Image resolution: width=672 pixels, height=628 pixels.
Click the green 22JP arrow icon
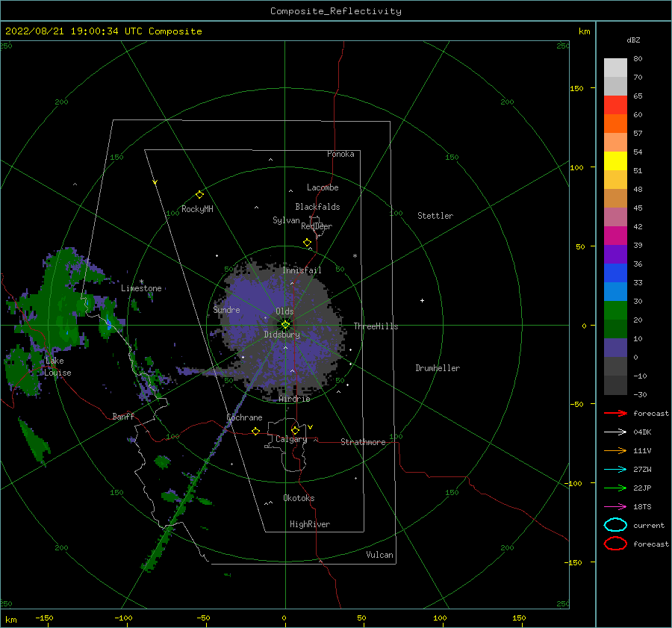click(615, 488)
